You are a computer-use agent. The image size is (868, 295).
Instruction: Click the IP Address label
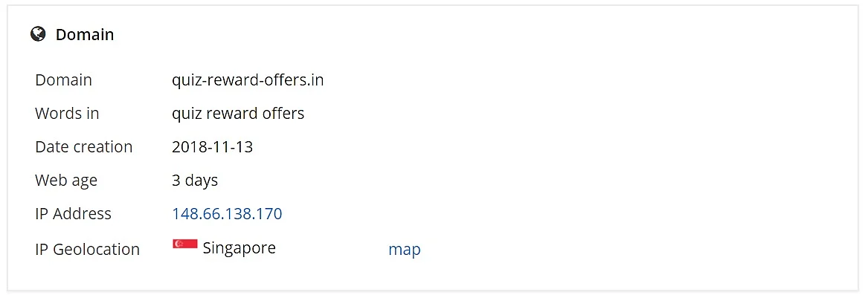(x=73, y=214)
